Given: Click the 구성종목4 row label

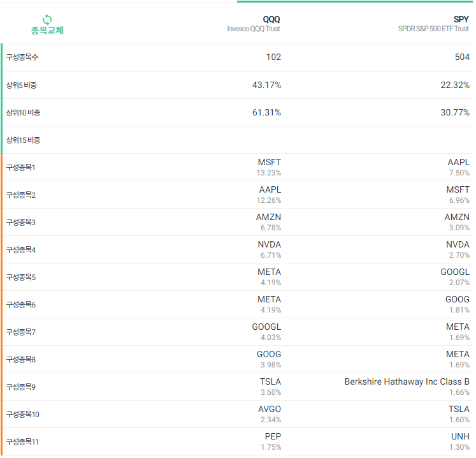Looking at the screenshot, I should click(21, 250).
